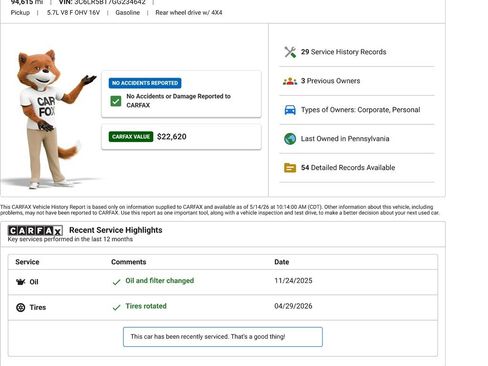Click the Oil service icon

tap(21, 282)
